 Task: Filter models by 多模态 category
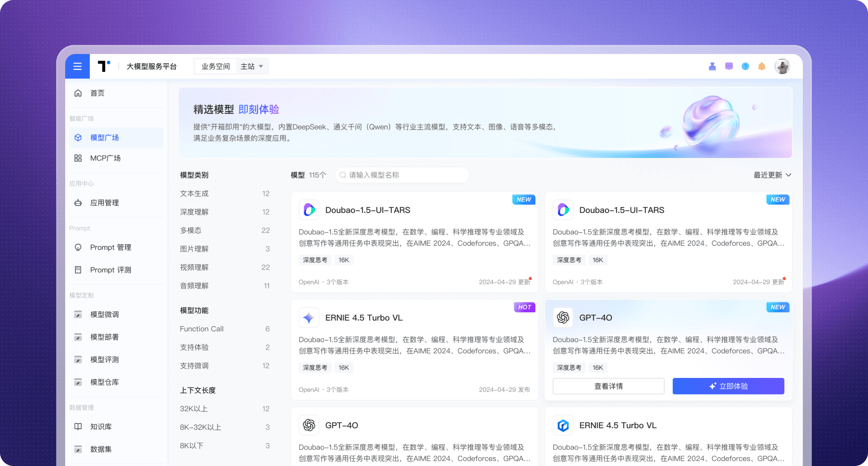tap(225, 230)
